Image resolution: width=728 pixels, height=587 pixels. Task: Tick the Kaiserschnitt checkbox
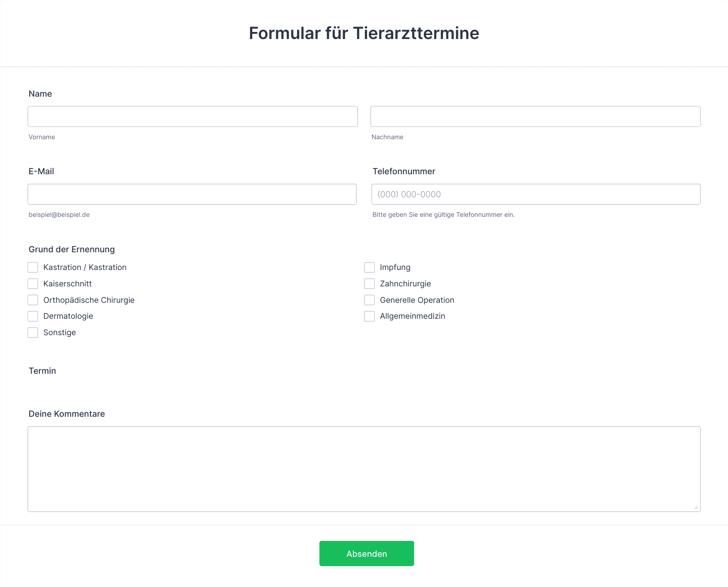pos(33,284)
